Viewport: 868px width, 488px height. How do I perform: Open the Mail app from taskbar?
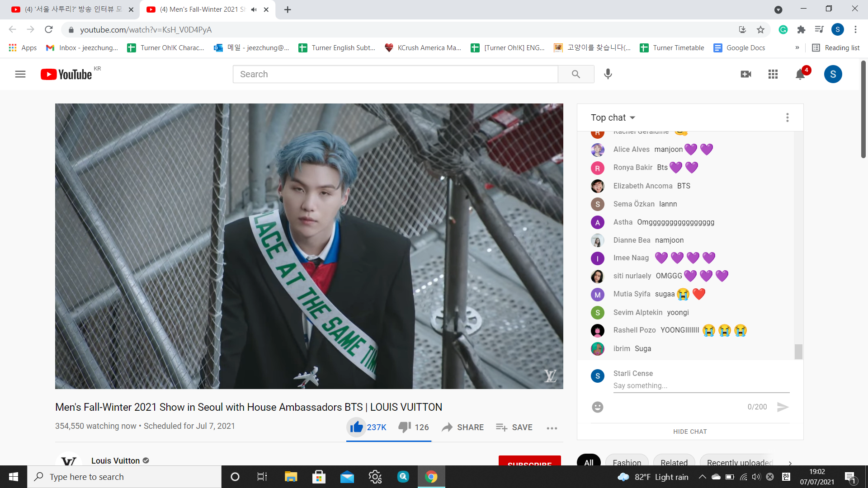pos(347,477)
